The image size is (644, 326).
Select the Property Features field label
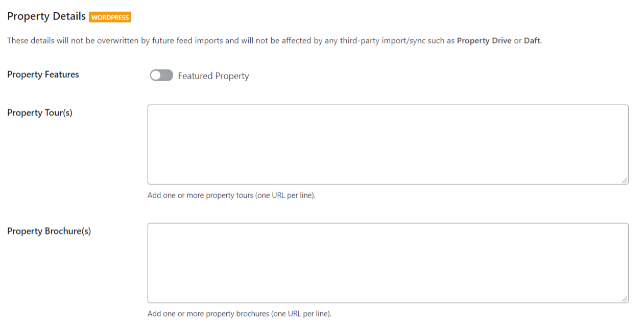(x=43, y=75)
